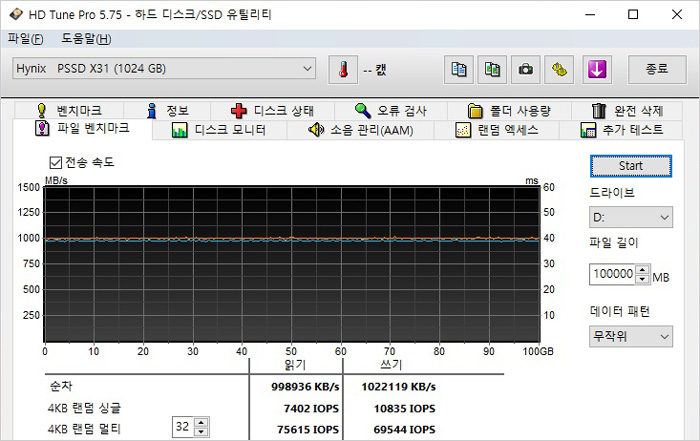
Task: Toggle the 전송 속도 checkbox
Action: point(55,162)
